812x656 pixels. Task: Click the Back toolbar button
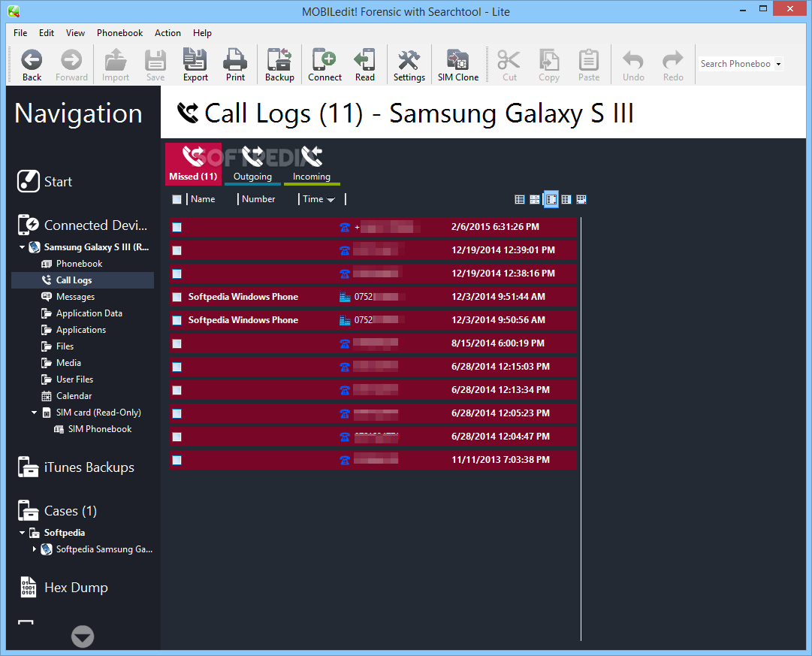tap(32, 65)
